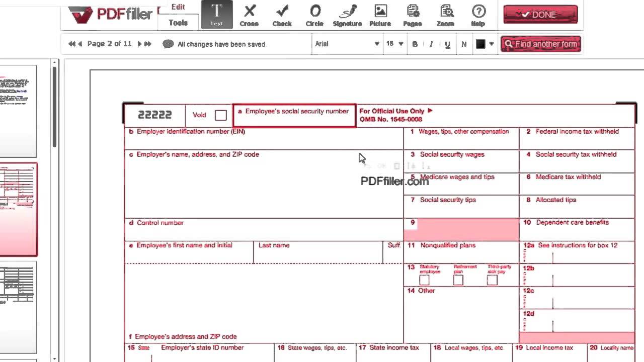Check the Void checkbox

click(x=221, y=116)
